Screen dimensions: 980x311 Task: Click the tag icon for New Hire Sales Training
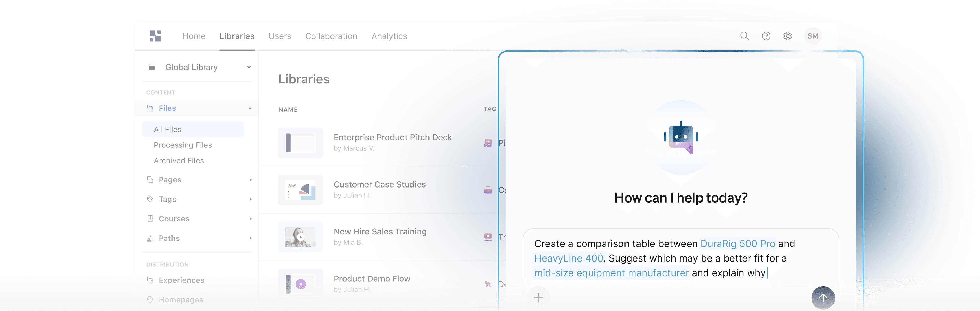(488, 237)
